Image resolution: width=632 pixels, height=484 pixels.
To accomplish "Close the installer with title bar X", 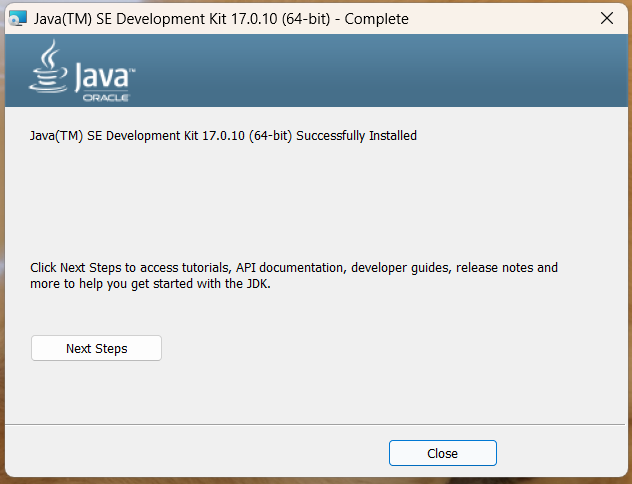I will point(607,19).
